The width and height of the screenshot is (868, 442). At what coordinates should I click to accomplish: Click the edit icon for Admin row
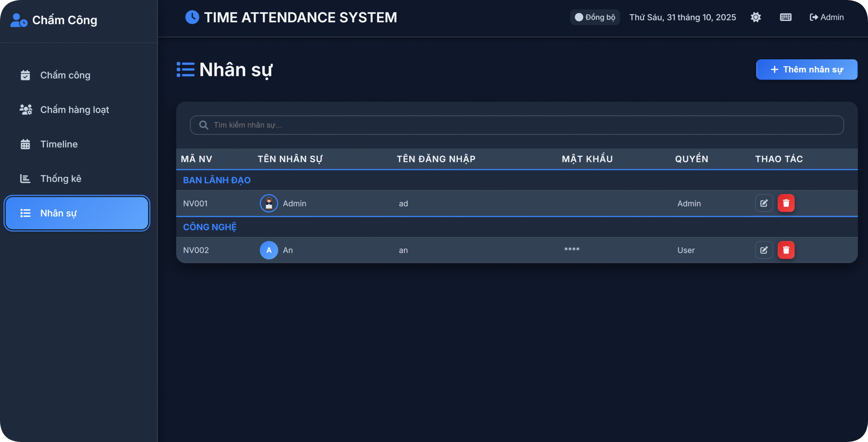(x=764, y=203)
